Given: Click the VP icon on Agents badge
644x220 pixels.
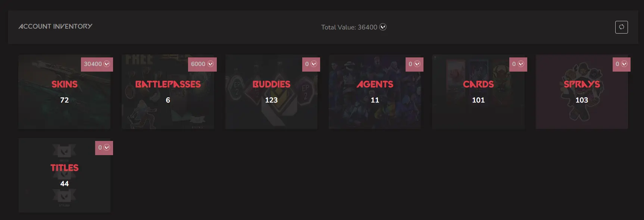Looking at the screenshot, I should click(417, 64).
